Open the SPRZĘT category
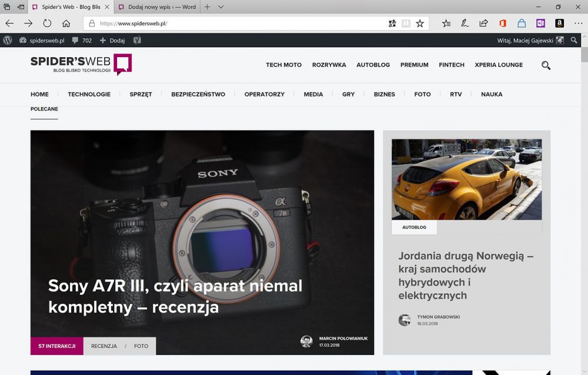588x375 pixels. [x=141, y=94]
